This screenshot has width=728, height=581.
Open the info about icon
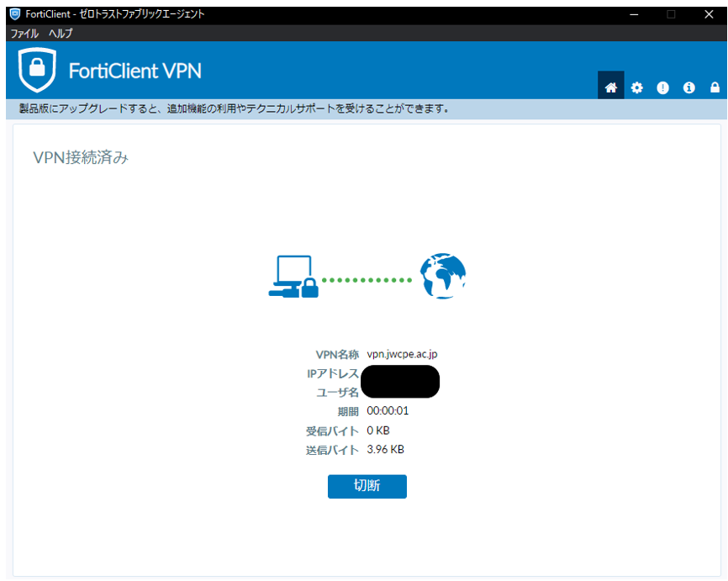pos(689,87)
